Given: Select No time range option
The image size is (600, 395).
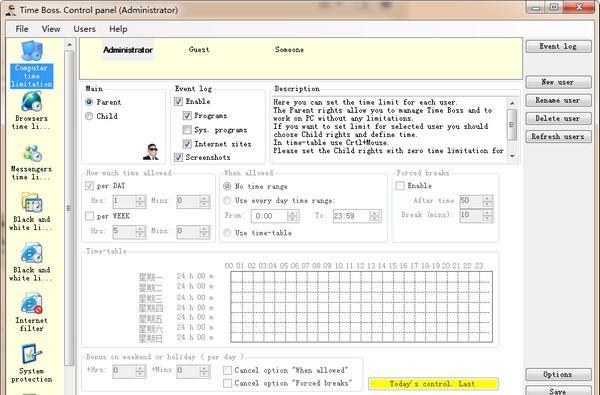Looking at the screenshot, I should (227, 186).
